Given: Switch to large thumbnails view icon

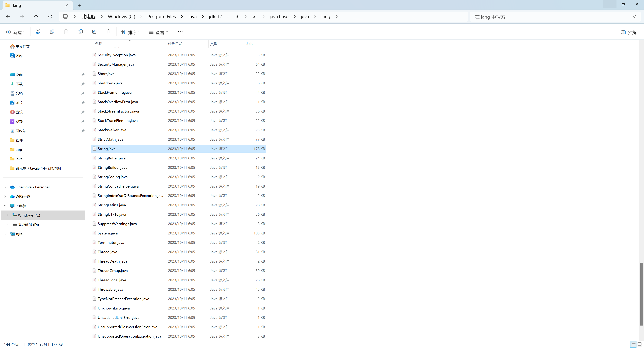Looking at the screenshot, I should [639, 344].
